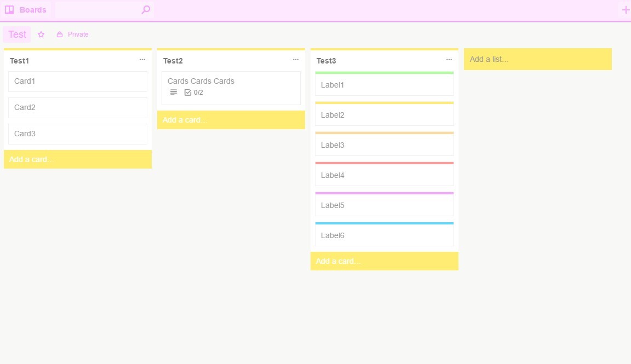Open the Label5 card
This screenshot has width=631, height=364.
385,204
